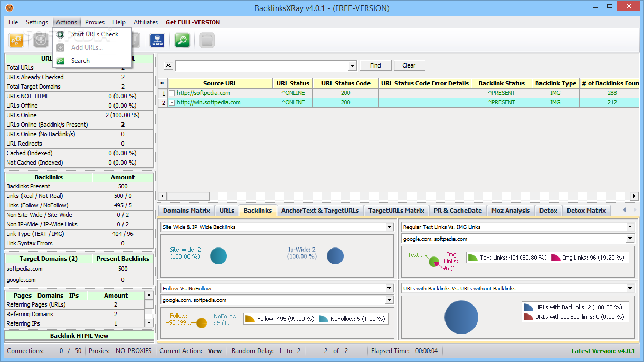This screenshot has height=362, width=644.
Task: Choose Start URLs Check from Actions menu
Action: 92,34
